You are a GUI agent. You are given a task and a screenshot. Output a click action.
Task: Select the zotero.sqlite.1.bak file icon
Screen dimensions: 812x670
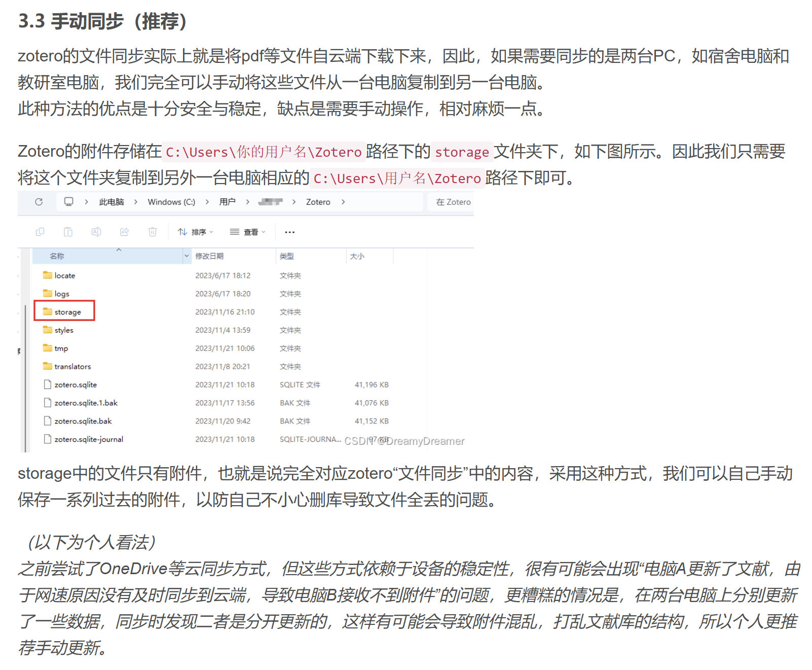[x=48, y=403]
